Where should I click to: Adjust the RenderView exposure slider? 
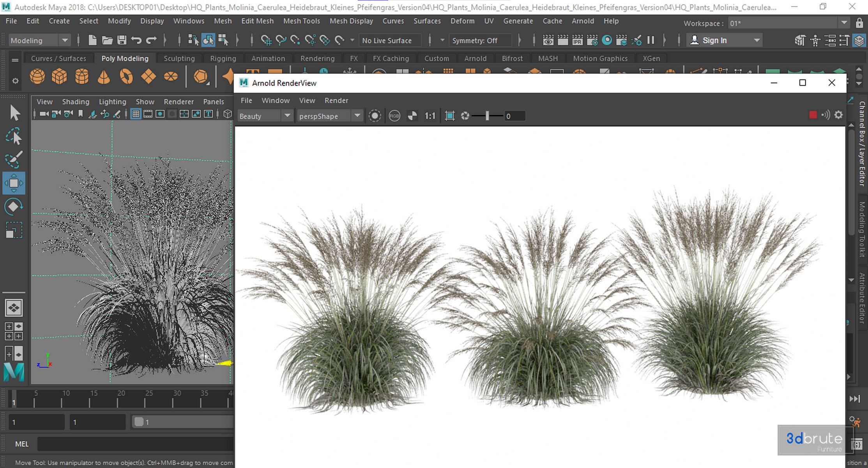coord(487,116)
